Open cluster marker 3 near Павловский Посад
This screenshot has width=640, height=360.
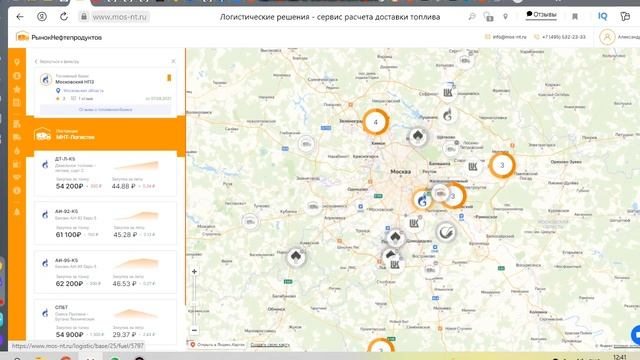[502, 165]
